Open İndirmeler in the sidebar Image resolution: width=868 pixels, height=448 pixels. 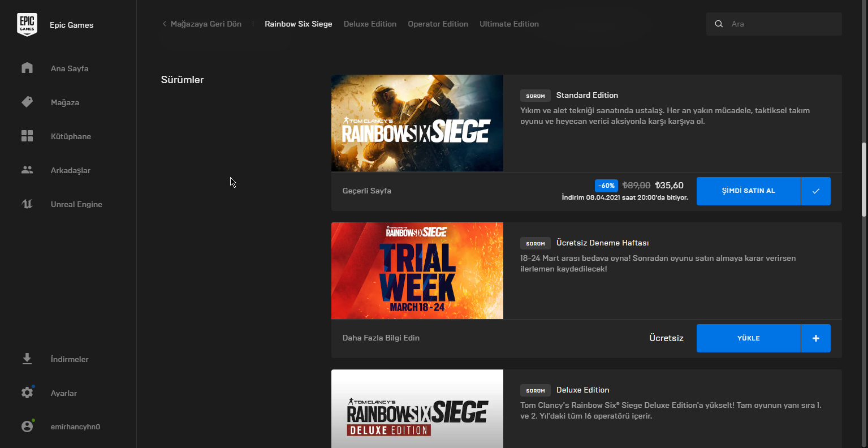point(70,359)
